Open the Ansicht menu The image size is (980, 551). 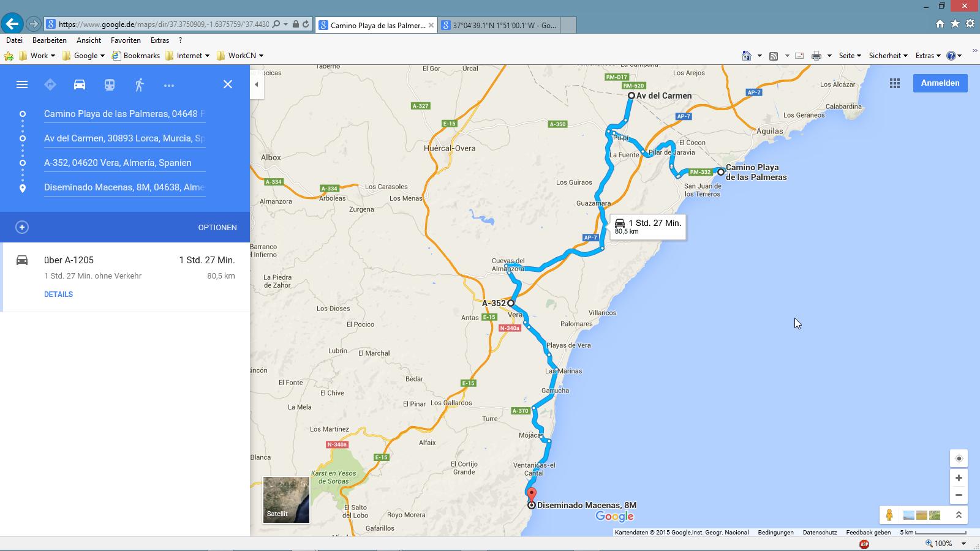(x=89, y=40)
